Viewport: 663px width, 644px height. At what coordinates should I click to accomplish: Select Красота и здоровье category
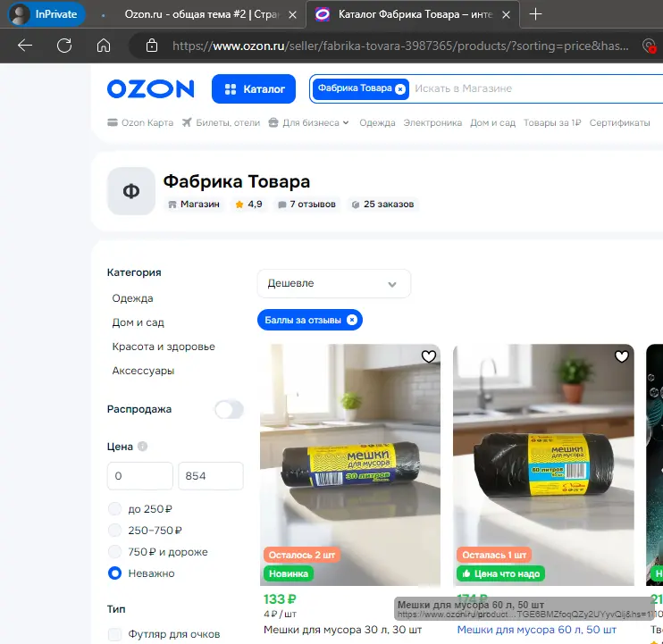point(164,347)
